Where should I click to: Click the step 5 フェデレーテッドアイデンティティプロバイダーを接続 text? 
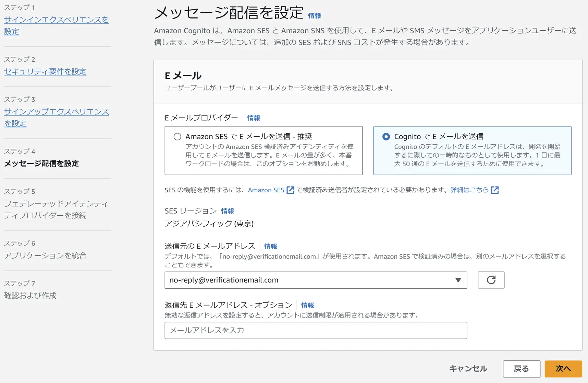tap(56, 209)
